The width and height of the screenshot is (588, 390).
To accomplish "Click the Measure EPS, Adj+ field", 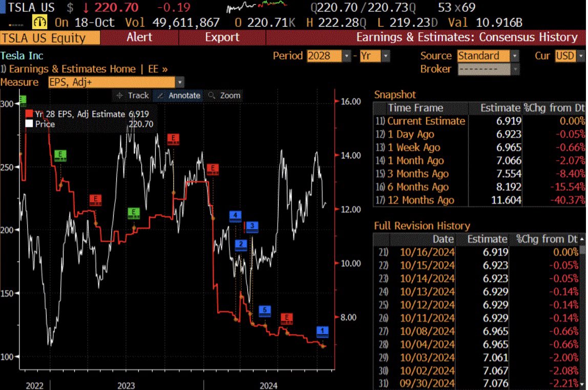I will click(112, 82).
